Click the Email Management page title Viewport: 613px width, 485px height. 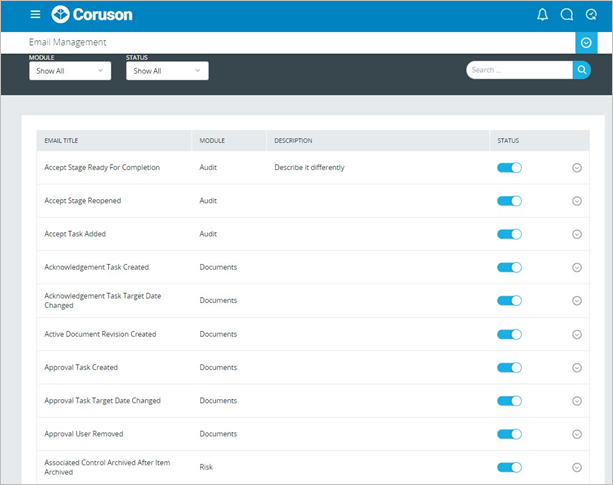coord(67,42)
